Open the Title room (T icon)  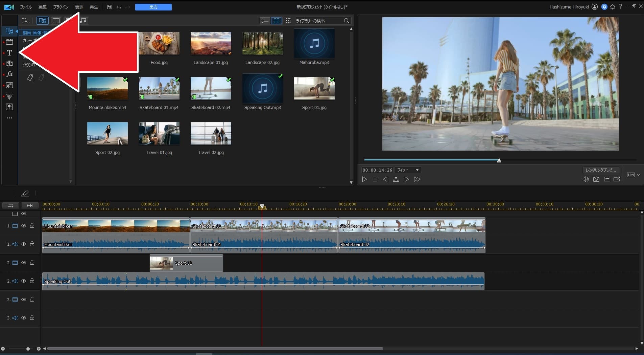tap(9, 53)
